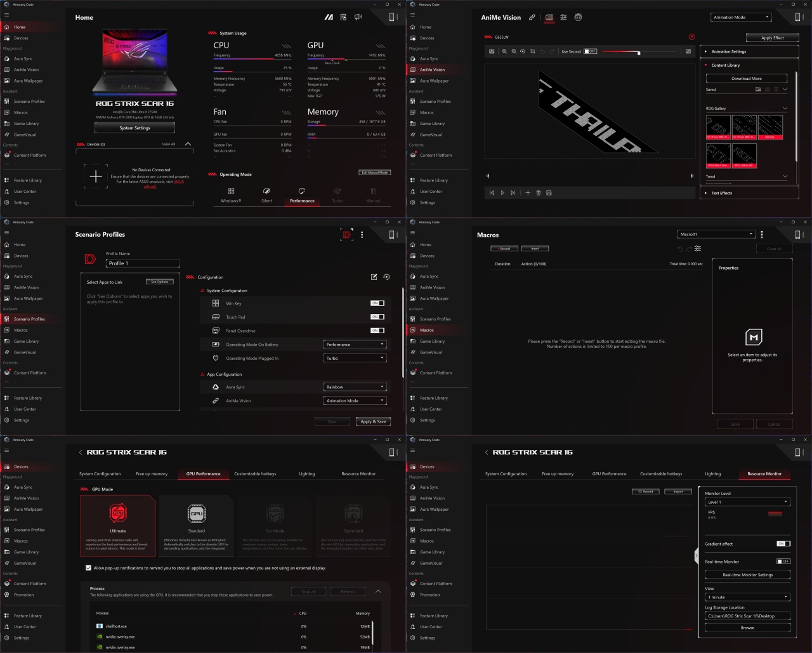Image resolution: width=812 pixels, height=653 pixels.
Task: Click the plus add device box in Home window
Action: point(96,176)
